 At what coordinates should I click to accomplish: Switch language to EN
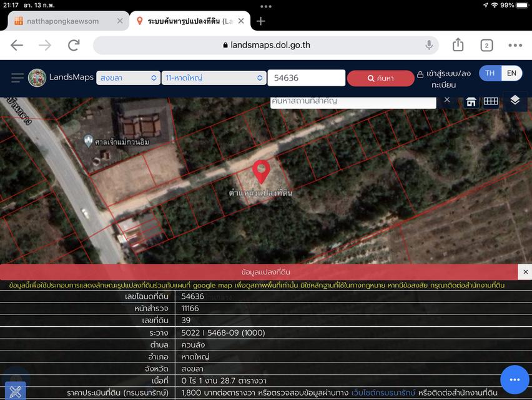(x=511, y=73)
